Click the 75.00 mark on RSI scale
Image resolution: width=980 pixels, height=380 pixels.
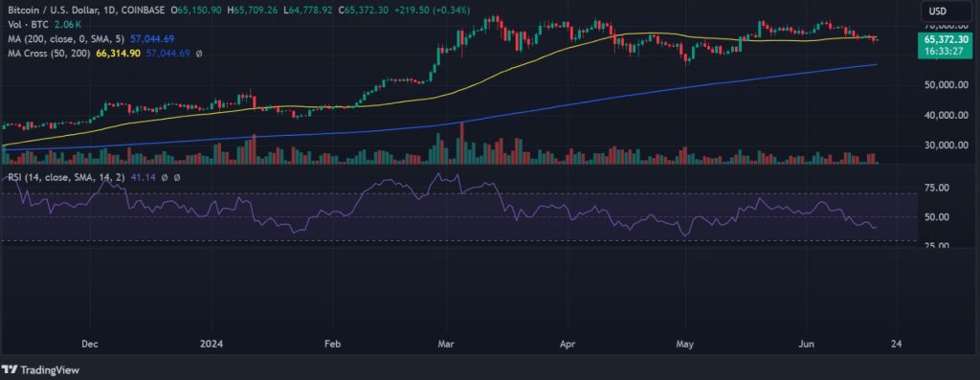(x=937, y=189)
